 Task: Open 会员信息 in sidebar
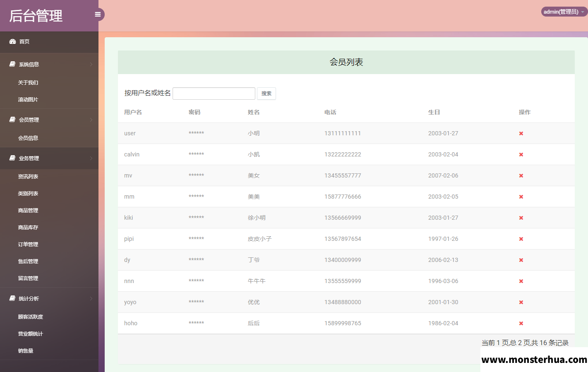[x=28, y=138]
